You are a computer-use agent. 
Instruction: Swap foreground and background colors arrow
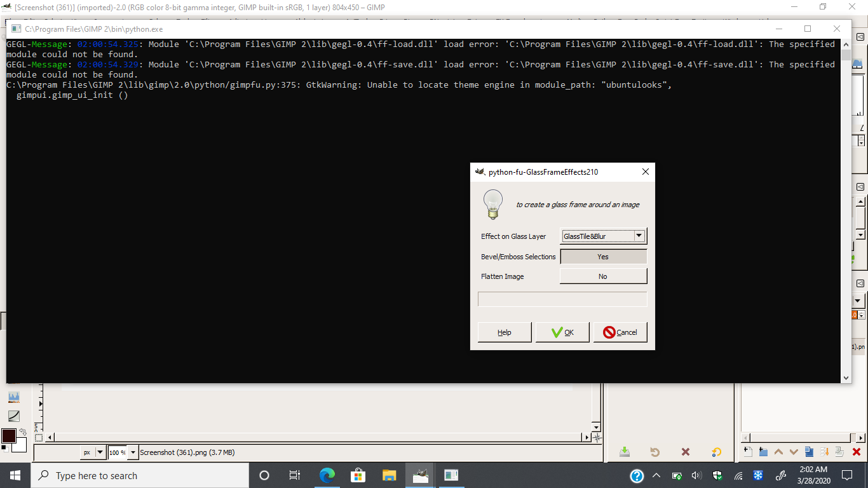(23, 432)
